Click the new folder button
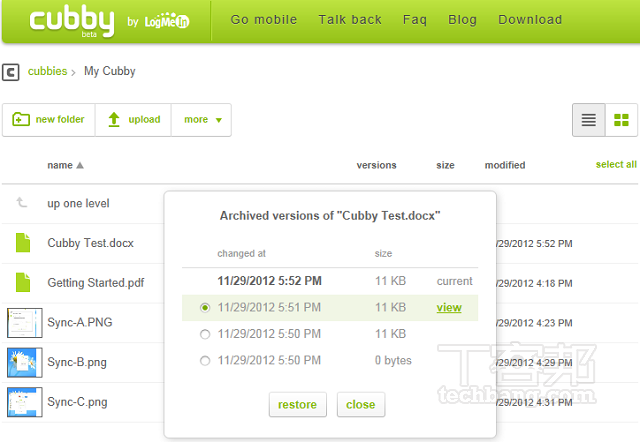Viewport: 640px width, 442px height. pos(49,120)
